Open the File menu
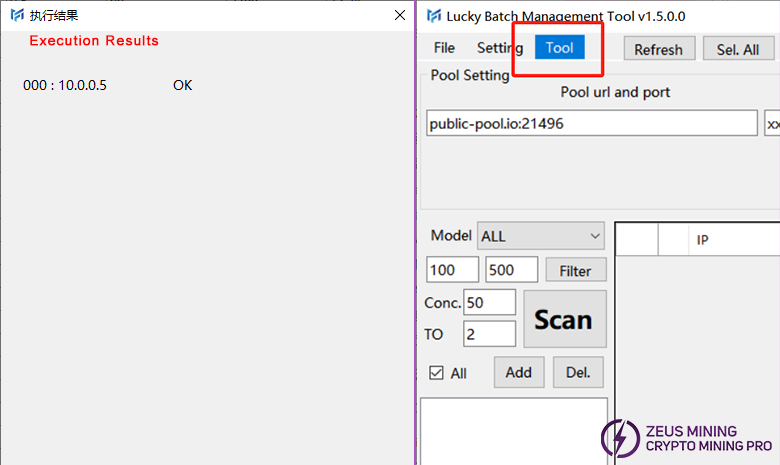780x465 pixels. click(444, 48)
